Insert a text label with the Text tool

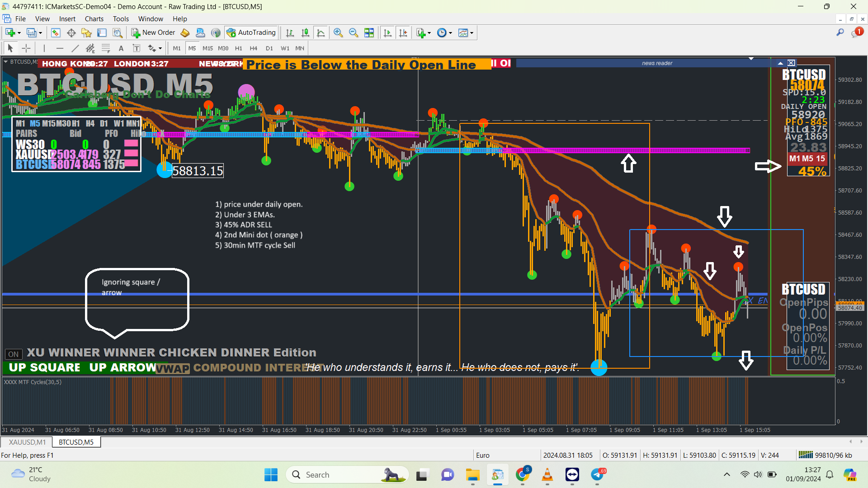121,48
